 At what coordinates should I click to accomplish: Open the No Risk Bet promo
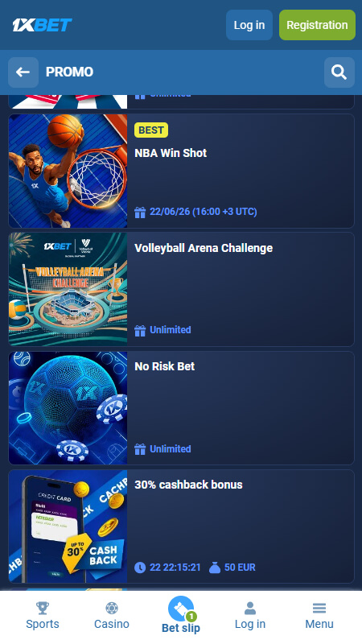[165, 366]
